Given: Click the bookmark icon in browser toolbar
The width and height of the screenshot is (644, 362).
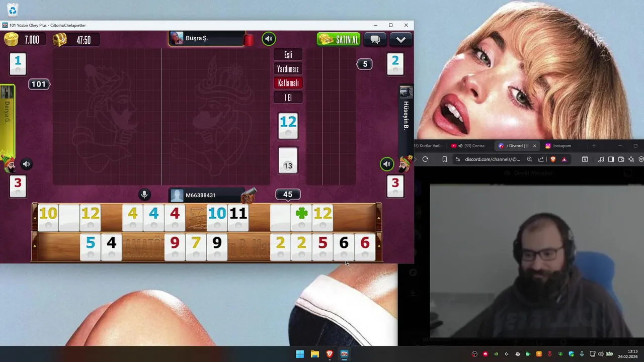Looking at the screenshot, I should coord(445,159).
